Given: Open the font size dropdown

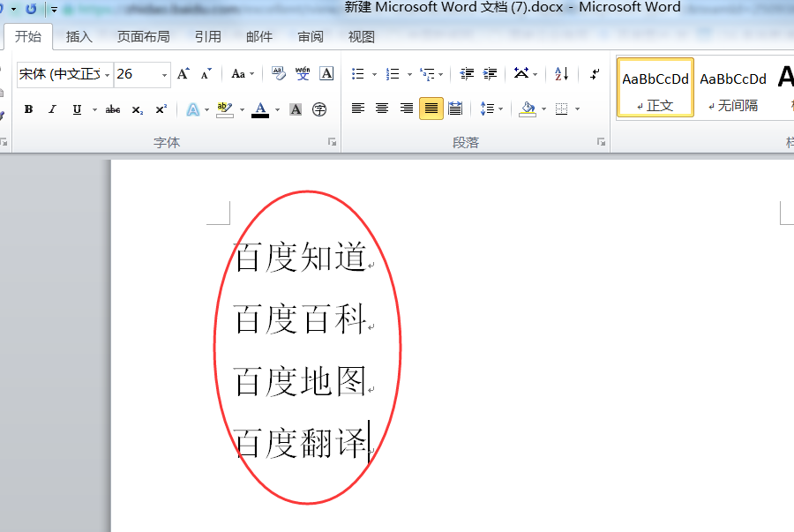Looking at the screenshot, I should [164, 75].
